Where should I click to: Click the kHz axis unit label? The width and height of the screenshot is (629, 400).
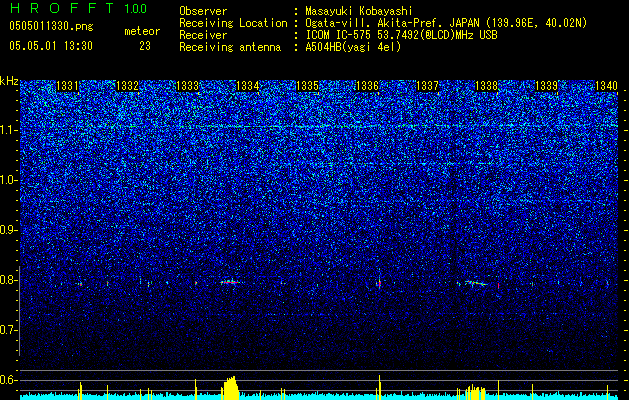pos(9,81)
